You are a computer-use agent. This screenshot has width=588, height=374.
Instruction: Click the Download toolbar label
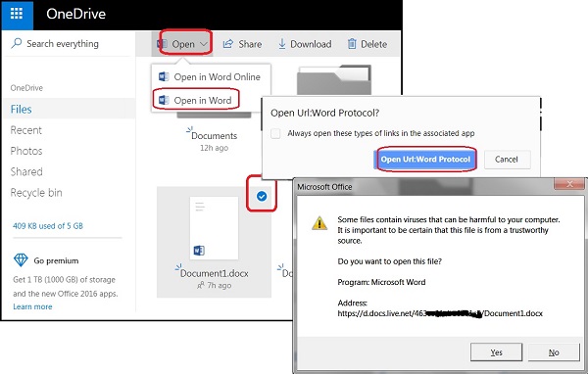(311, 44)
